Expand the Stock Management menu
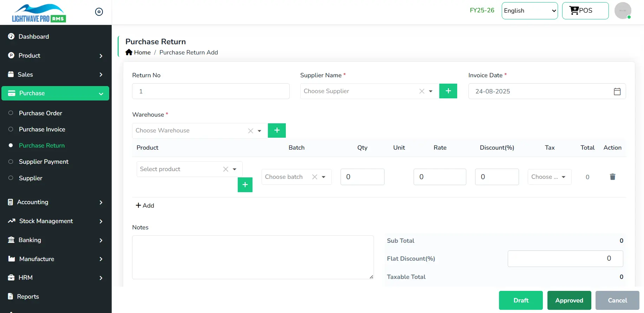The width and height of the screenshot is (644, 313). click(55, 221)
